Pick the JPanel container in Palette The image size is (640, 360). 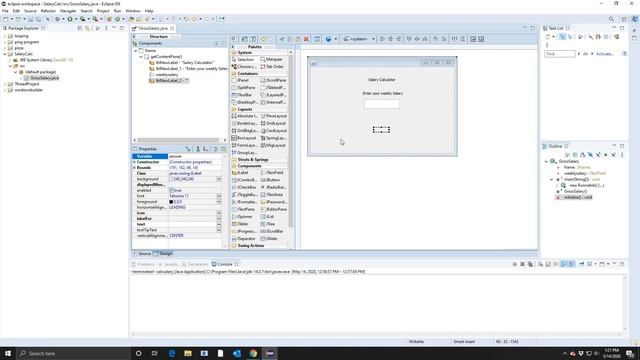point(240,80)
